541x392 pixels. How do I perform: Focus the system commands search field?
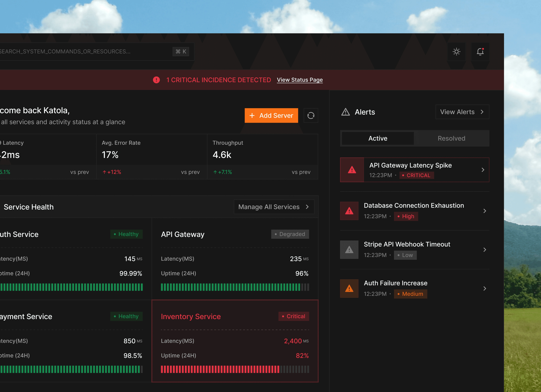tap(83, 52)
